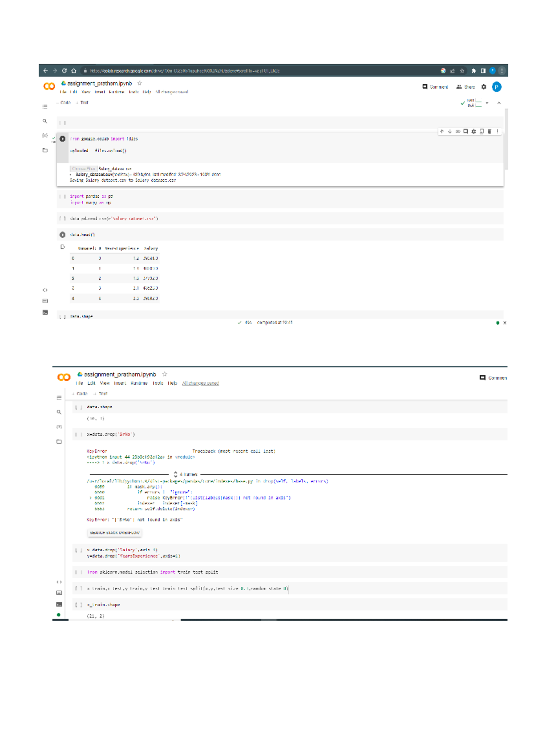This screenshot has width=534, height=756.
Task: Move the selected cell up
Action: (x=441, y=131)
